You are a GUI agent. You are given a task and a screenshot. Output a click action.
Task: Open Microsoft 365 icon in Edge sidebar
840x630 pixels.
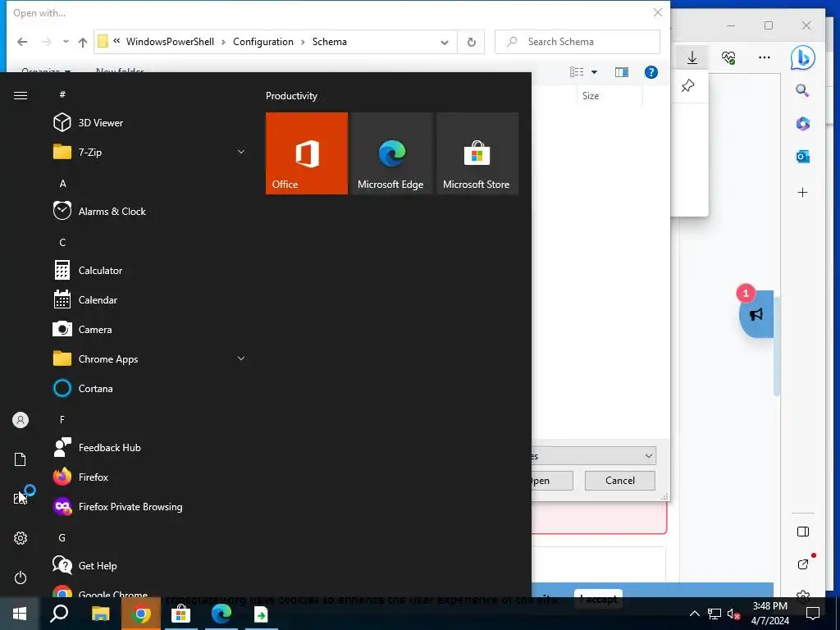802,124
